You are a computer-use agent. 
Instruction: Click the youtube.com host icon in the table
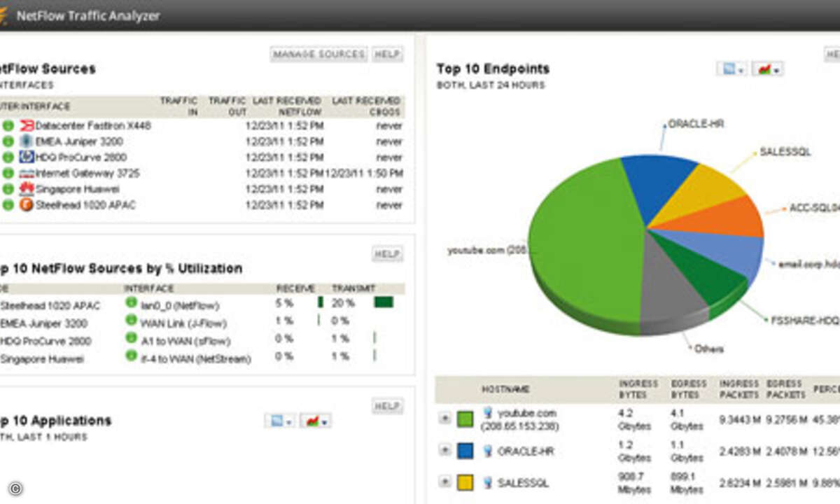pos(488,413)
